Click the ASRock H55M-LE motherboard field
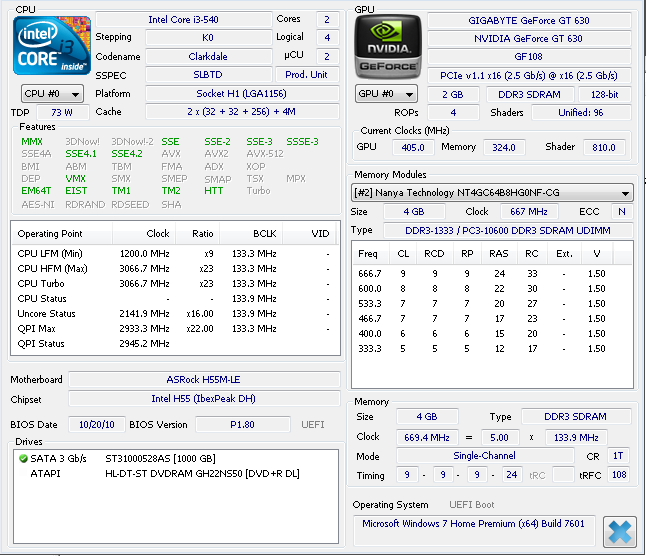This screenshot has height=556, width=646. pyautogui.click(x=204, y=379)
